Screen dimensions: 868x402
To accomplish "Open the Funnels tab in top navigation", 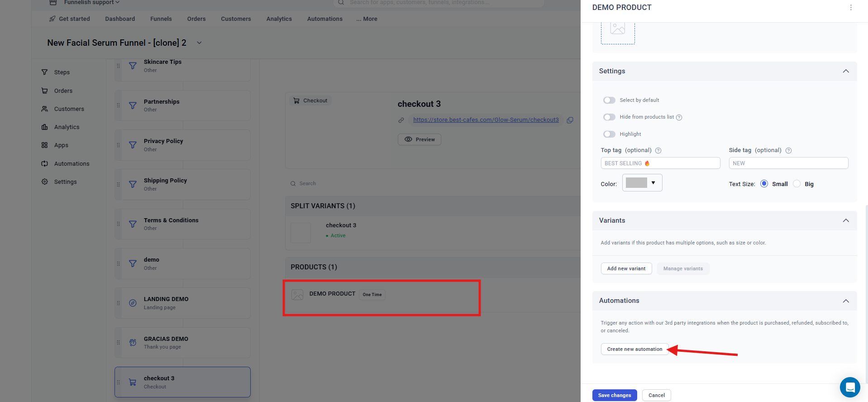I will 161,19.
